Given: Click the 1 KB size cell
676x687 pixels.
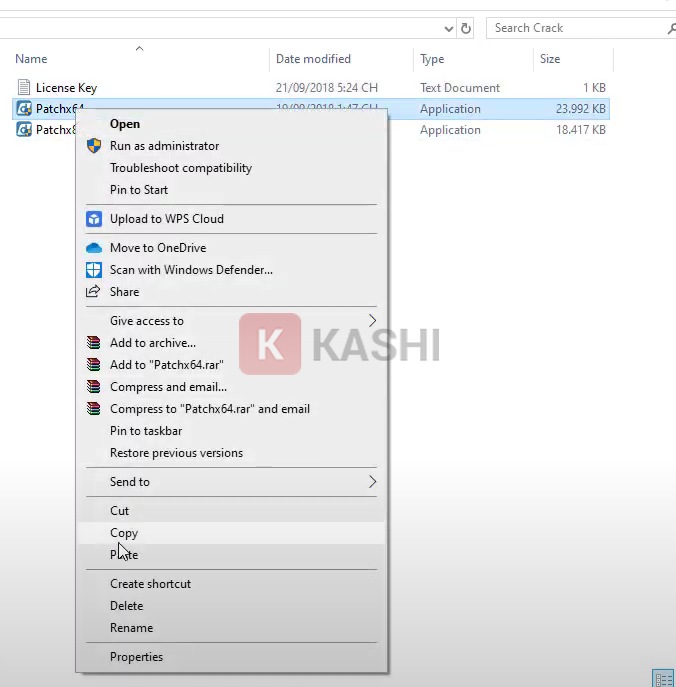Looking at the screenshot, I should pos(594,88).
